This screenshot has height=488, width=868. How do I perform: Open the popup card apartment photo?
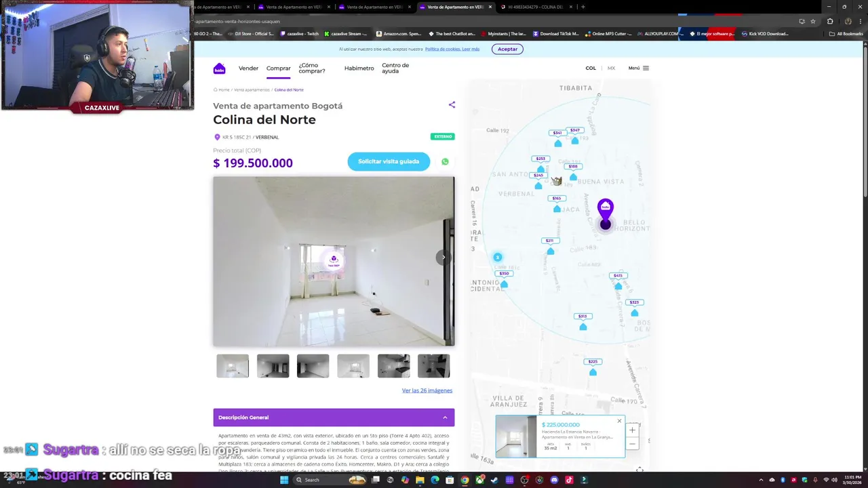(516, 436)
